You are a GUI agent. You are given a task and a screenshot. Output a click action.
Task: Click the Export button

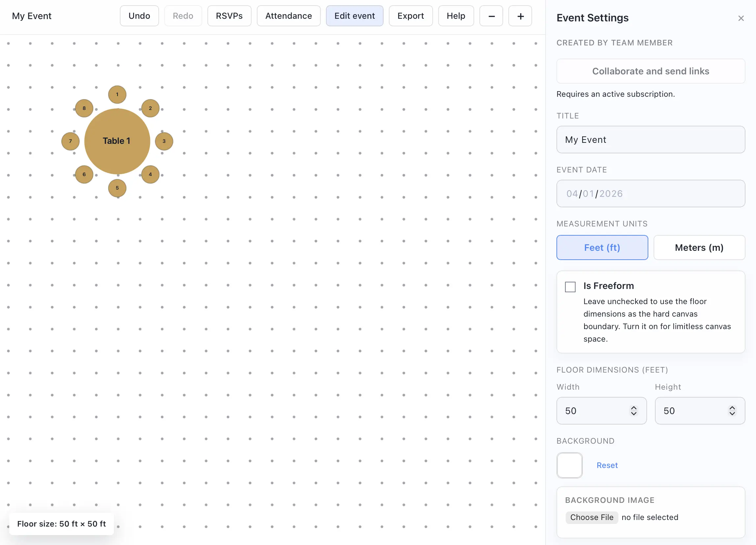(x=410, y=16)
